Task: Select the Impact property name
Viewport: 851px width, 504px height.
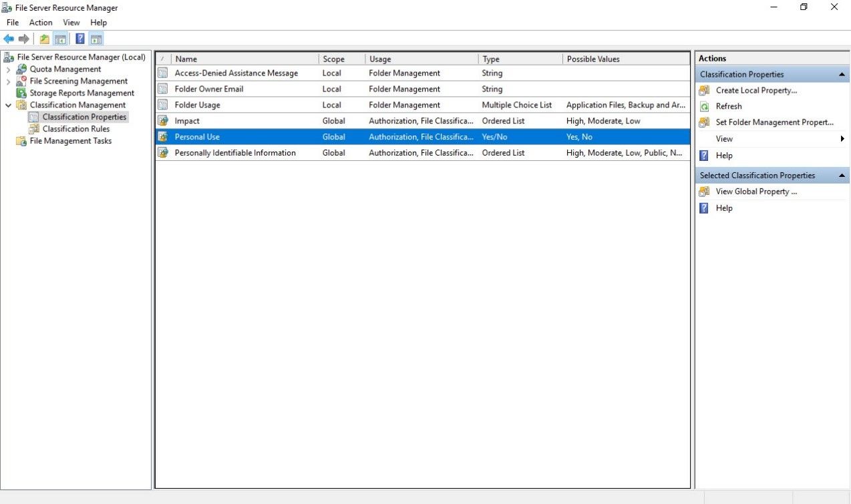Action: pos(187,121)
